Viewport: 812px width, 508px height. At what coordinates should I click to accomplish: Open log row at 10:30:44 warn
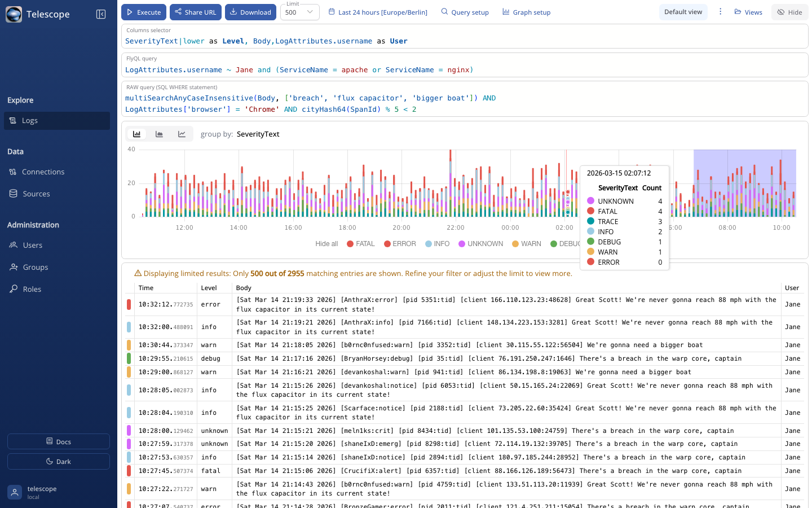tap(465, 345)
